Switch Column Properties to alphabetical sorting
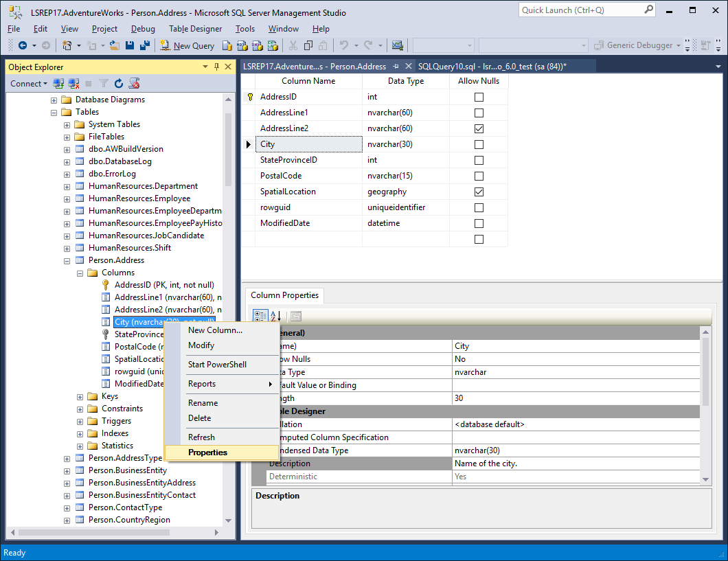 tap(274, 315)
